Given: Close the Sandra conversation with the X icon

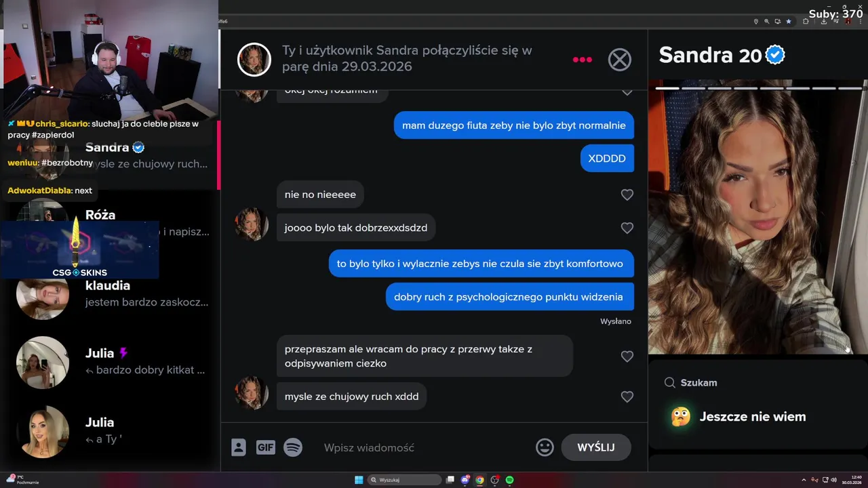Looking at the screenshot, I should tap(619, 60).
